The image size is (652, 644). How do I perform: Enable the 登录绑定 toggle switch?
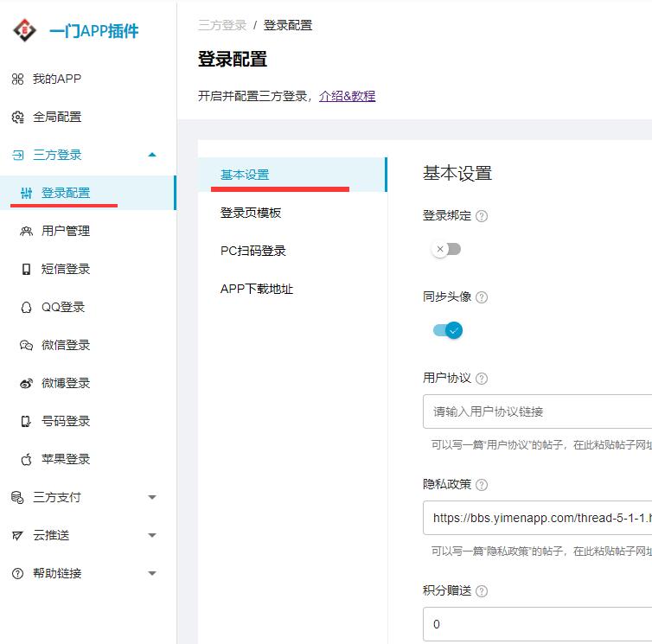point(446,250)
